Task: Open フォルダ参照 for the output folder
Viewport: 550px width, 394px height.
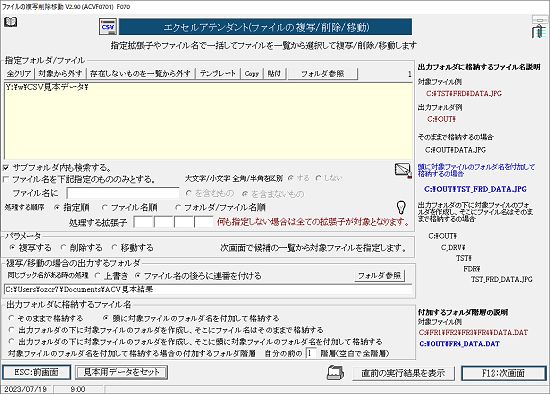Action: click(x=379, y=276)
